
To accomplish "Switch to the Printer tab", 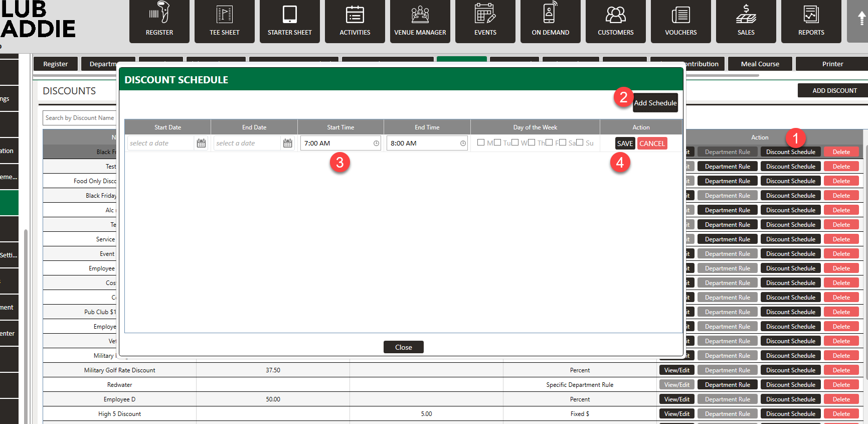I will click(832, 64).
